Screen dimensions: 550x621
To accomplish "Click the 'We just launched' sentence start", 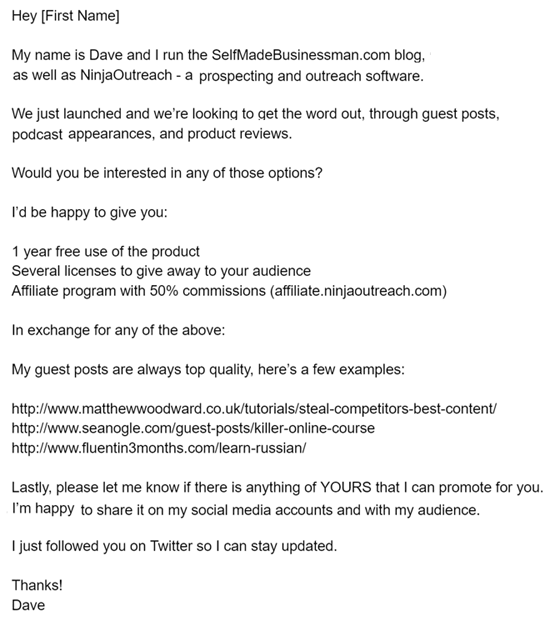I will 66,114.
